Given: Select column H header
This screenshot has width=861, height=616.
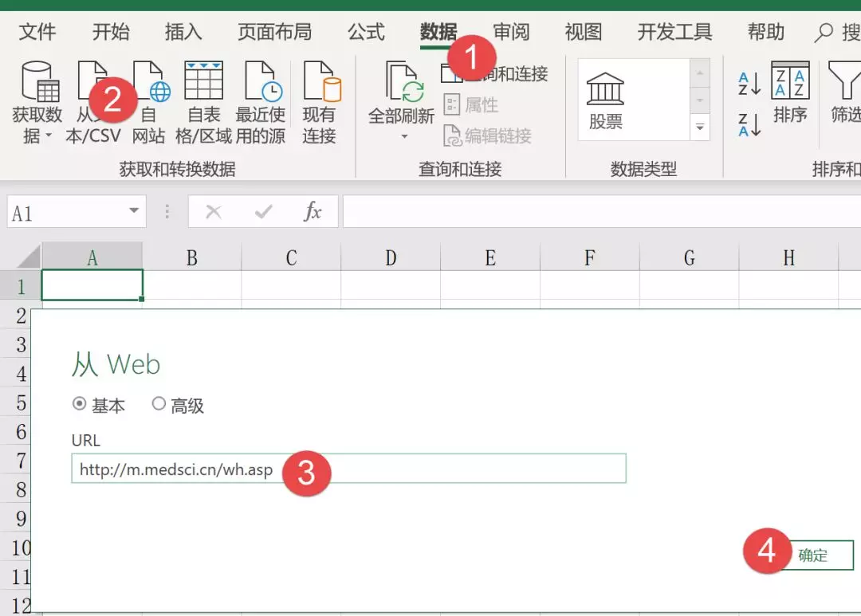Looking at the screenshot, I should 788,257.
